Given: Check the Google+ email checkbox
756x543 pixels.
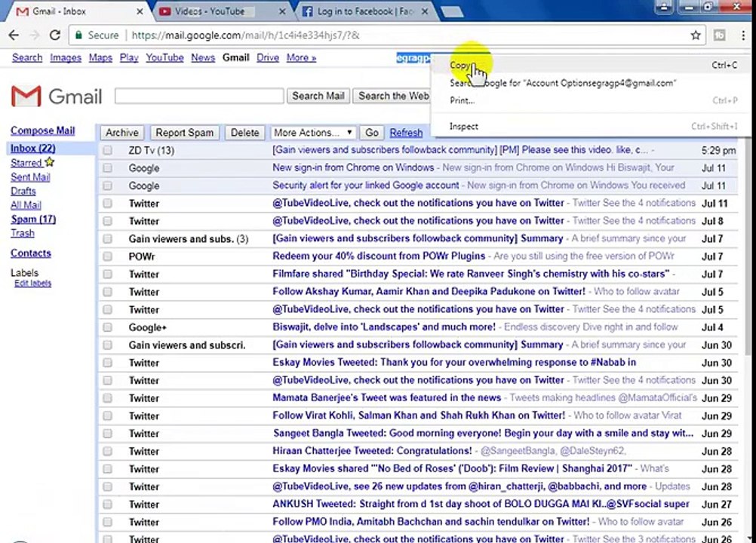Looking at the screenshot, I should click(x=108, y=327).
